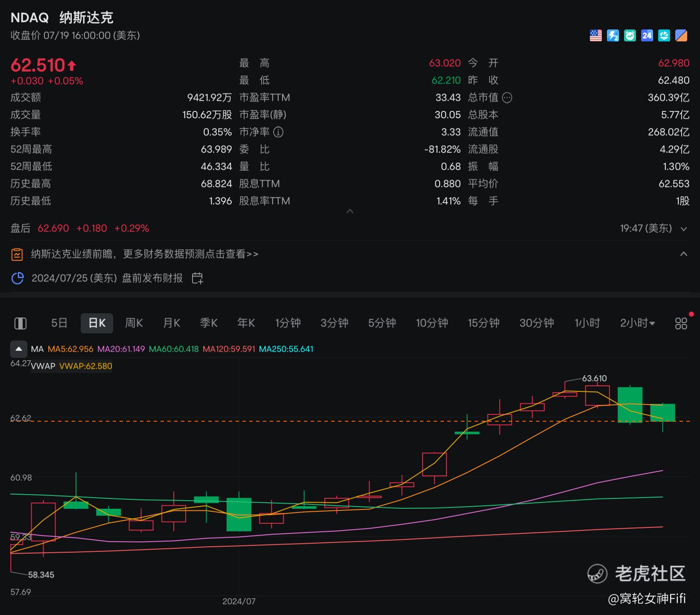
Task: Click the last green candlestick on chart
Action: [x=662, y=412]
